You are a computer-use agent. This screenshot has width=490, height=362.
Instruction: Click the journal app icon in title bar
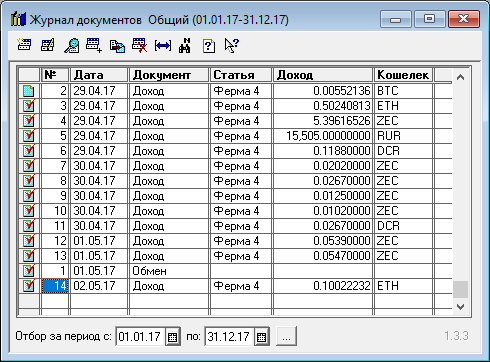[18, 19]
